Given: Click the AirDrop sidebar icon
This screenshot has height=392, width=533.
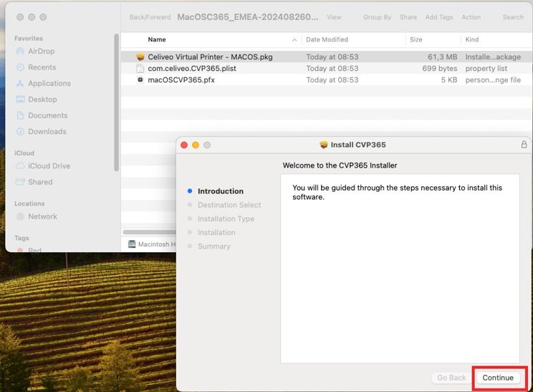Looking at the screenshot, I should [20, 52].
